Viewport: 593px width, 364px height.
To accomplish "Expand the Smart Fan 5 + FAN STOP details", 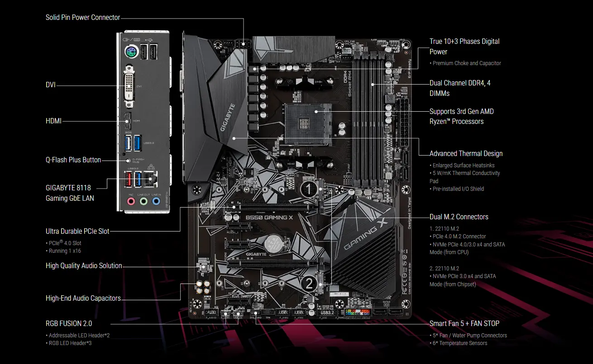I will coord(464,323).
